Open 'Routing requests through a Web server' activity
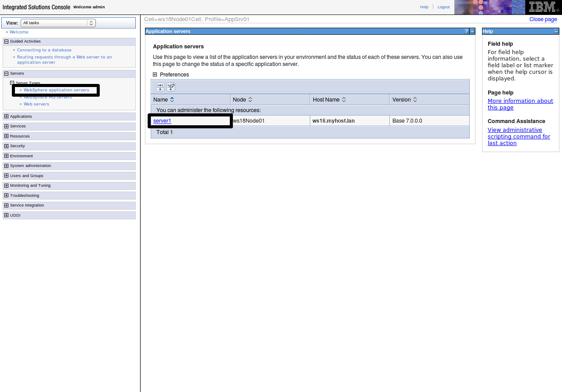Viewport: 562px width, 392px height. (65, 60)
